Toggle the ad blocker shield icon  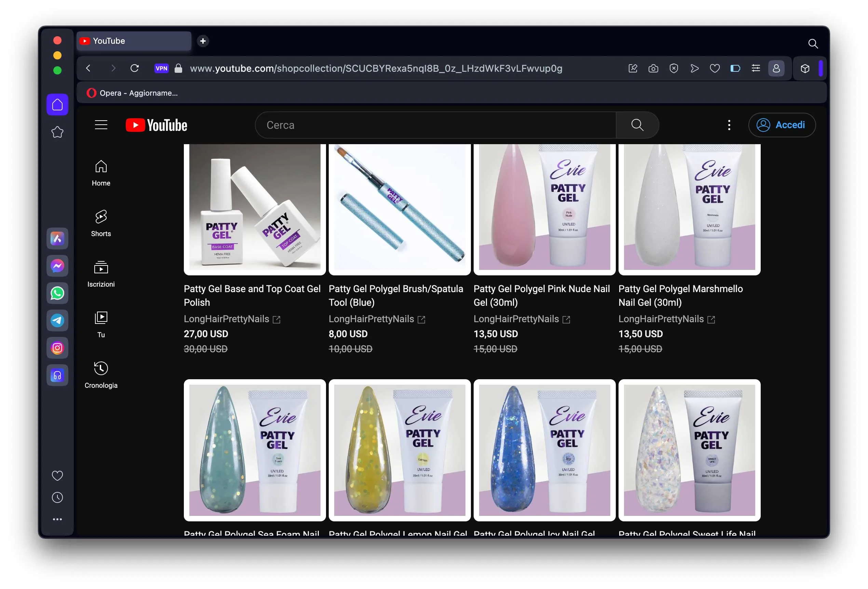(674, 68)
